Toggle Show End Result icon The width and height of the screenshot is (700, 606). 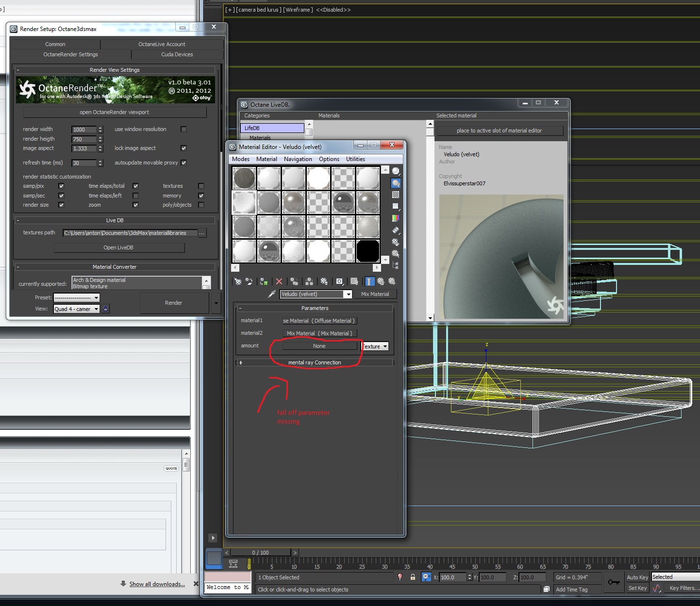click(x=370, y=281)
